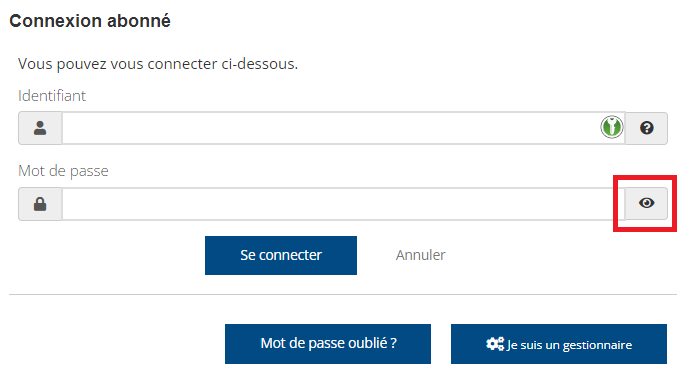Cancel the login with Annuler
Screen dimensions: 696x378
click(420, 255)
